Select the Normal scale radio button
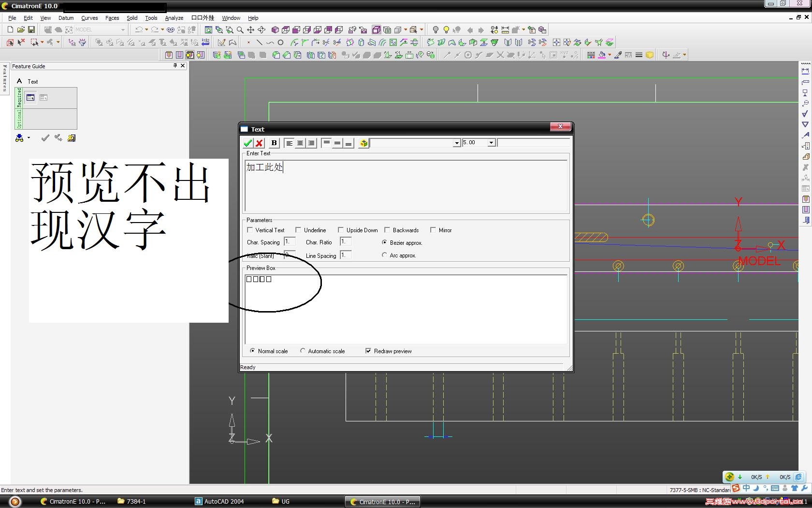This screenshot has height=508, width=812. (x=253, y=351)
